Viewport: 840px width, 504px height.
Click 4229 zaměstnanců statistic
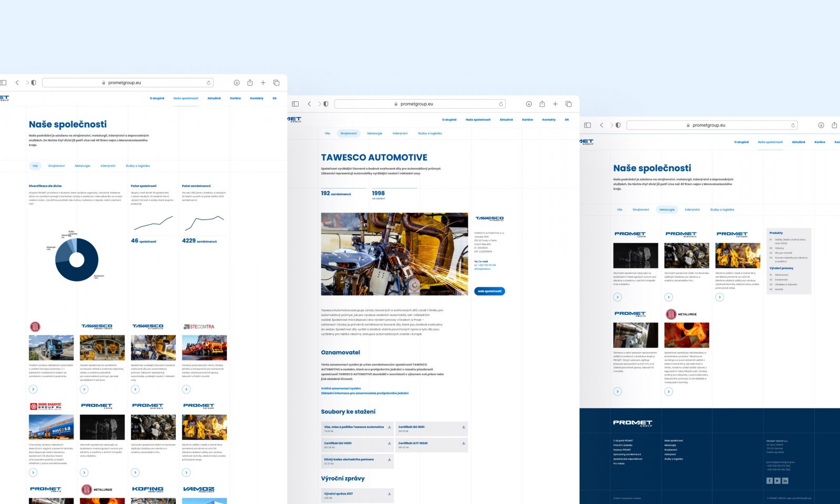pos(199,240)
